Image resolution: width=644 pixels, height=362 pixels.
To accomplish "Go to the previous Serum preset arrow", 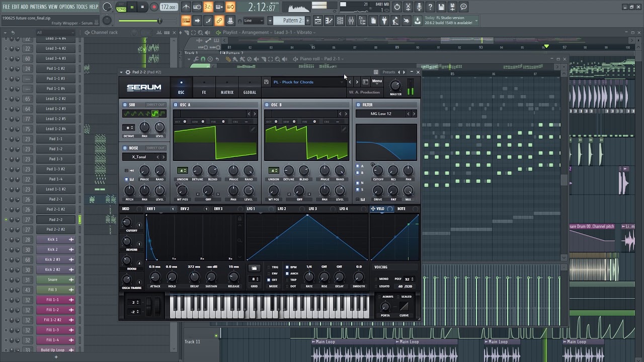I will pyautogui.click(x=350, y=82).
